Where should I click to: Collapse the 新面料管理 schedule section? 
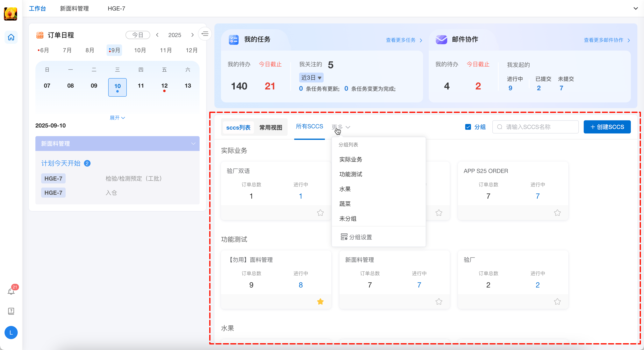pos(193,144)
